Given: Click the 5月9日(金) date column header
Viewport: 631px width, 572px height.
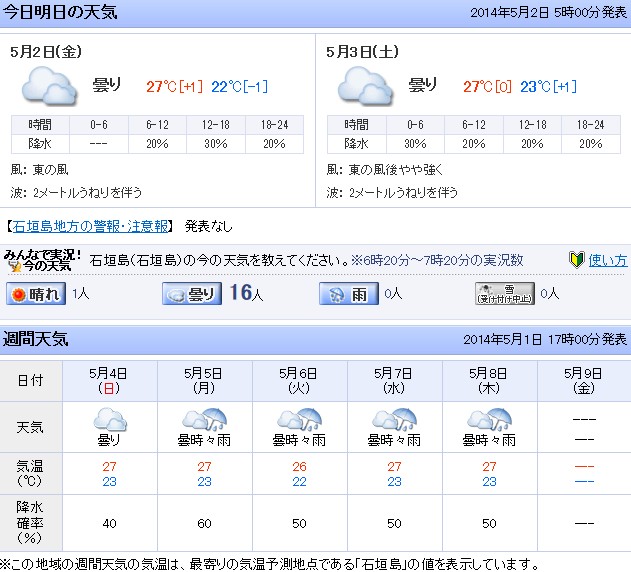Looking at the screenshot, I should pyautogui.click(x=584, y=379).
